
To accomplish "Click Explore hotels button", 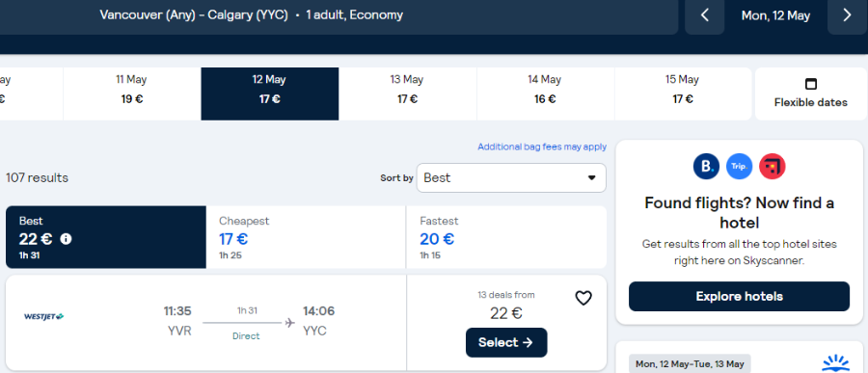I will tap(739, 297).
